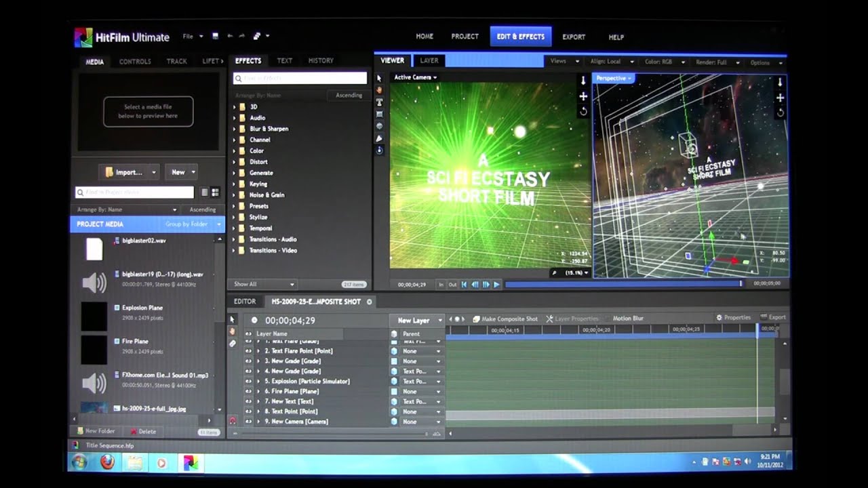Switch media panel to list view
The width and height of the screenshot is (868, 488).
point(205,192)
